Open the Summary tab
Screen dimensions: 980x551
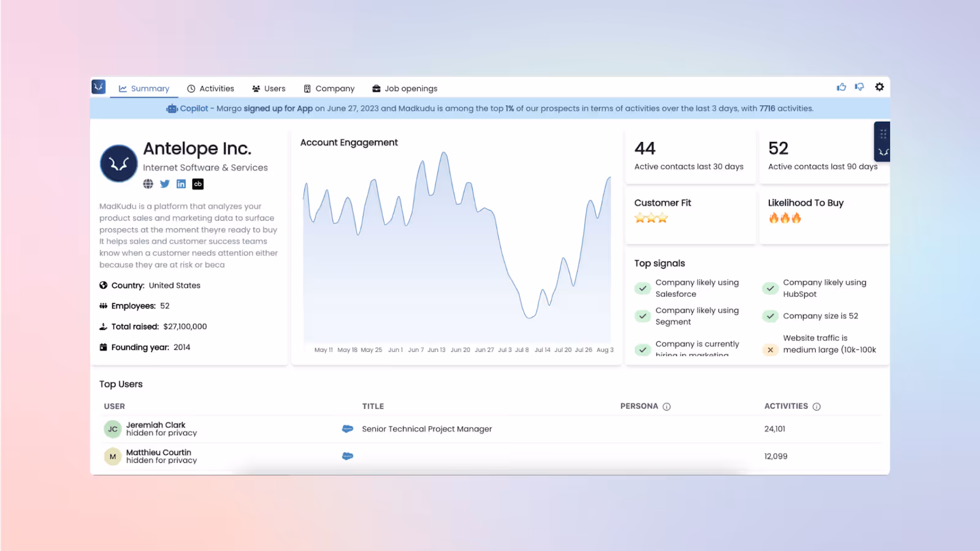[x=144, y=89]
